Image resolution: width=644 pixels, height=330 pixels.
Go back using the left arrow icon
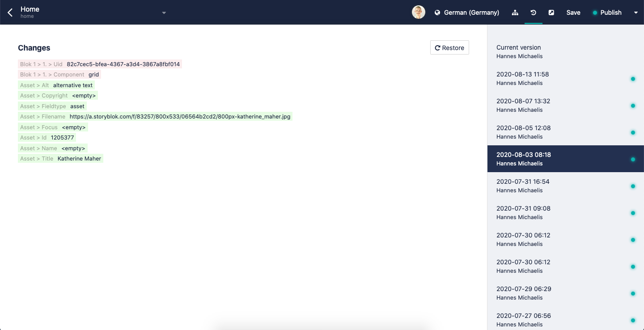point(10,12)
